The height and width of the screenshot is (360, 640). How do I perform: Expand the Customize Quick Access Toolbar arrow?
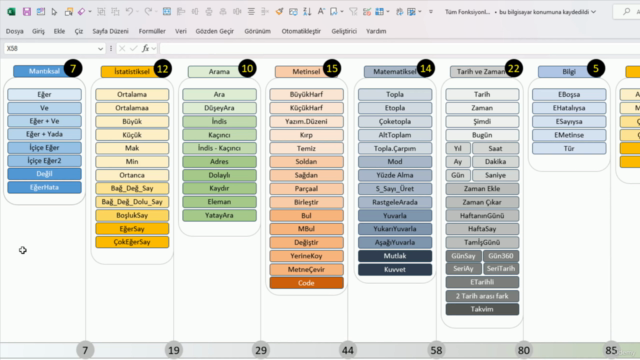431,12
